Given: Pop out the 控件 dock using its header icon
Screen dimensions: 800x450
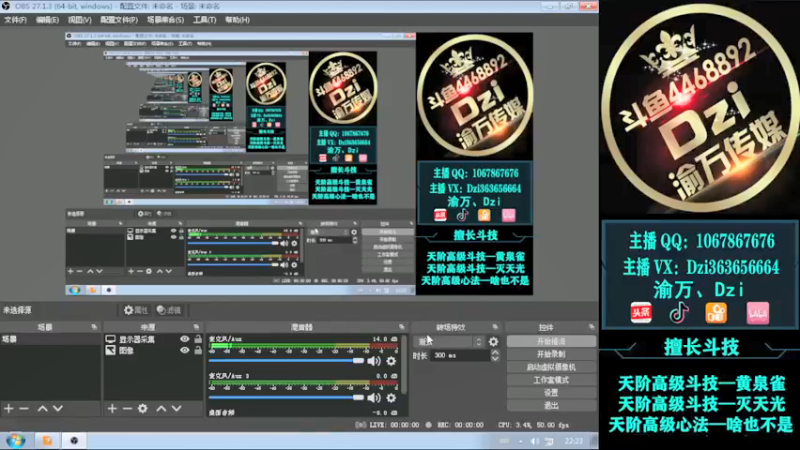Looking at the screenshot, I should tap(591, 327).
